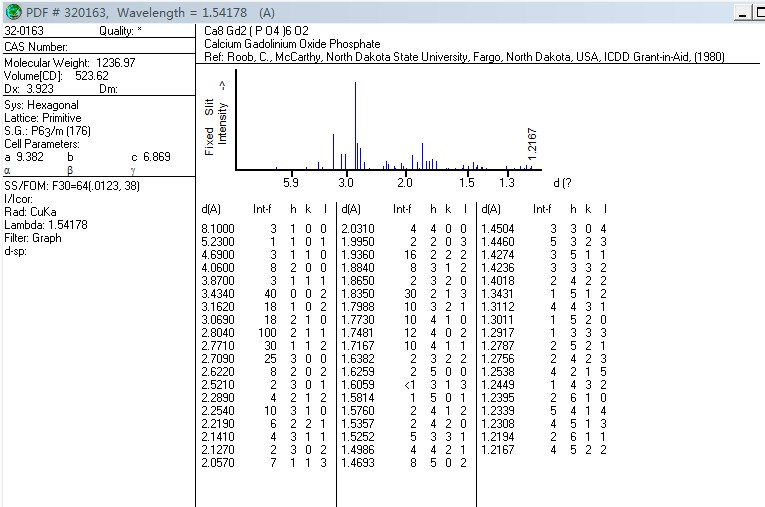
Task: Select d-spacing 1.4504 in third column
Action: point(498,229)
